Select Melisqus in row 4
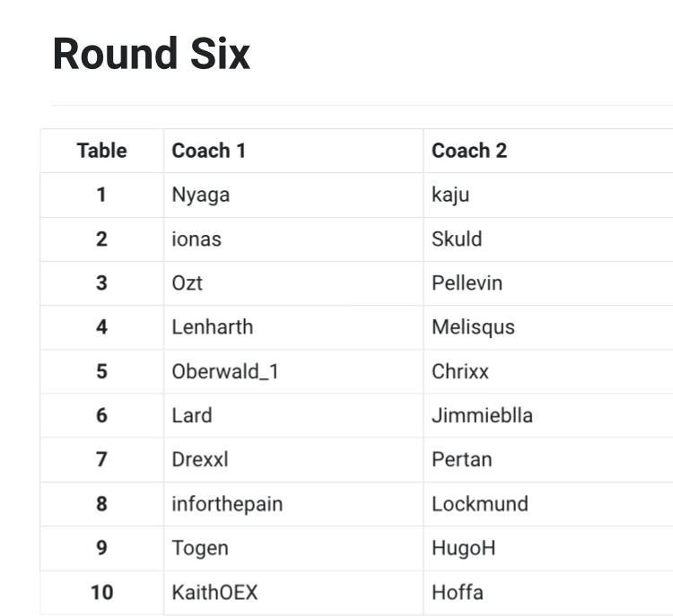Viewport: 673px width, 616px height. [x=473, y=327]
